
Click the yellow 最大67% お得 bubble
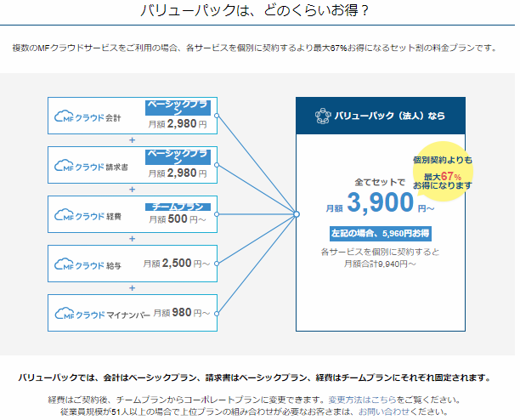443,172
